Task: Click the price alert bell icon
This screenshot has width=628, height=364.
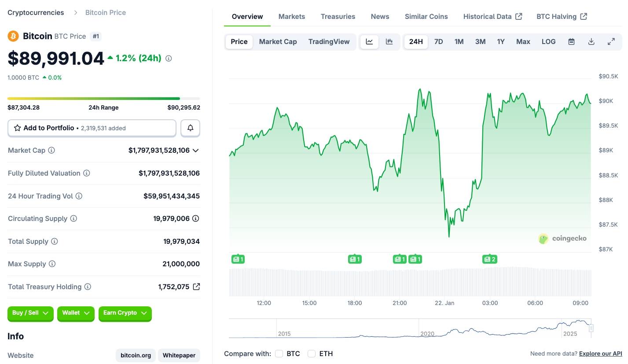Action: pyautogui.click(x=190, y=128)
